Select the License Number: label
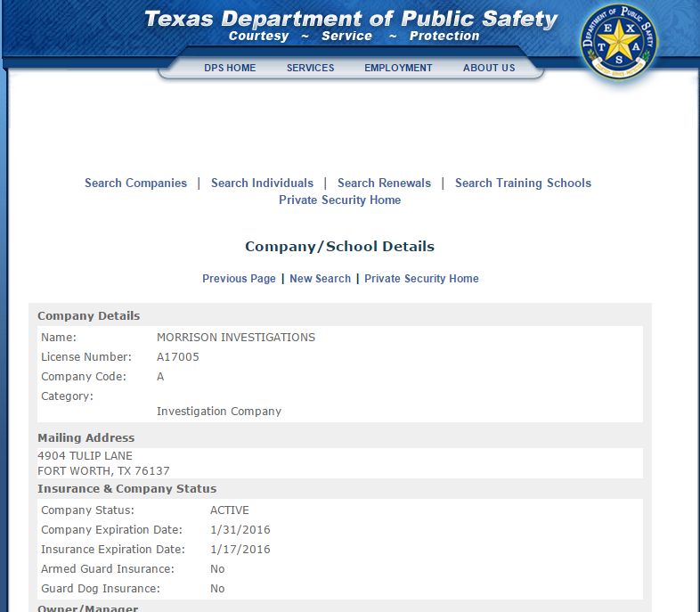700x612 pixels. click(x=86, y=357)
